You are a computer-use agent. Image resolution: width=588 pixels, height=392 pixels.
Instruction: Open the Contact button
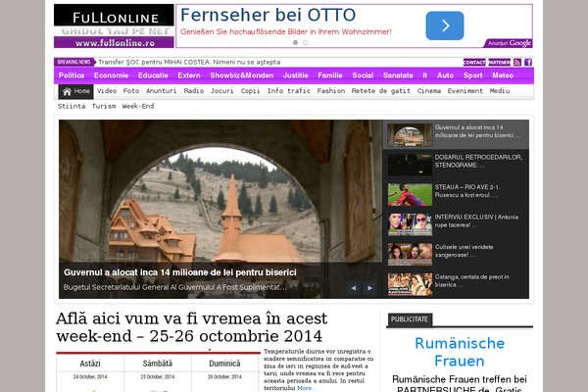tap(474, 63)
